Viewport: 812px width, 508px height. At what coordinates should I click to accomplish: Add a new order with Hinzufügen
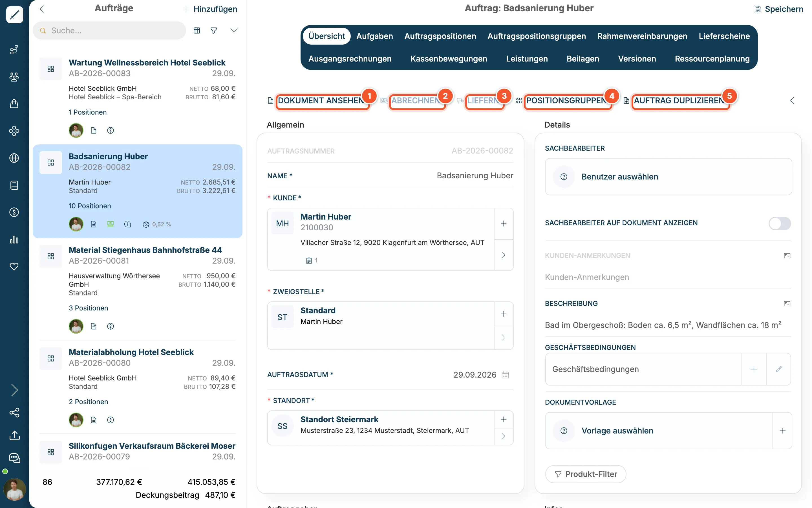210,9
